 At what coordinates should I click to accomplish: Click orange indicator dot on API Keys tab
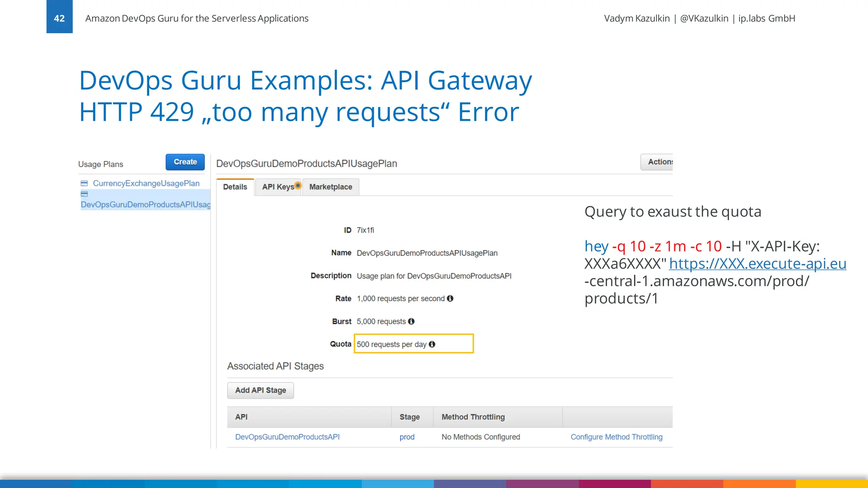[x=298, y=185]
